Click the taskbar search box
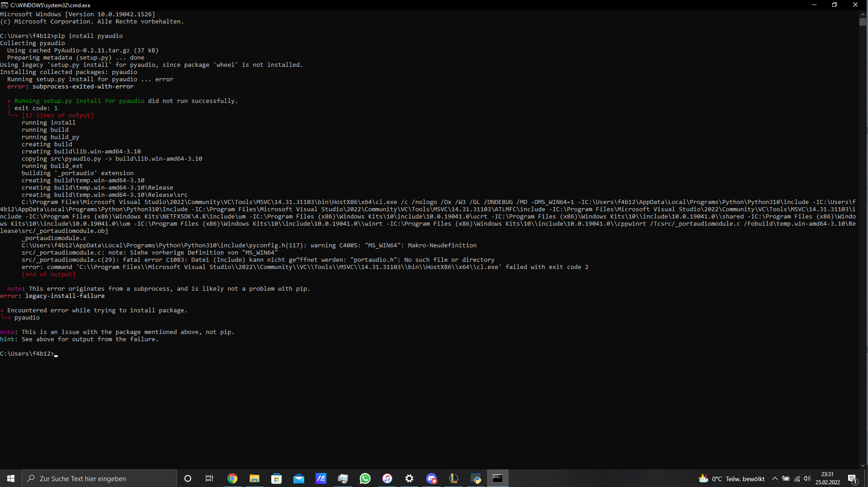 99,478
